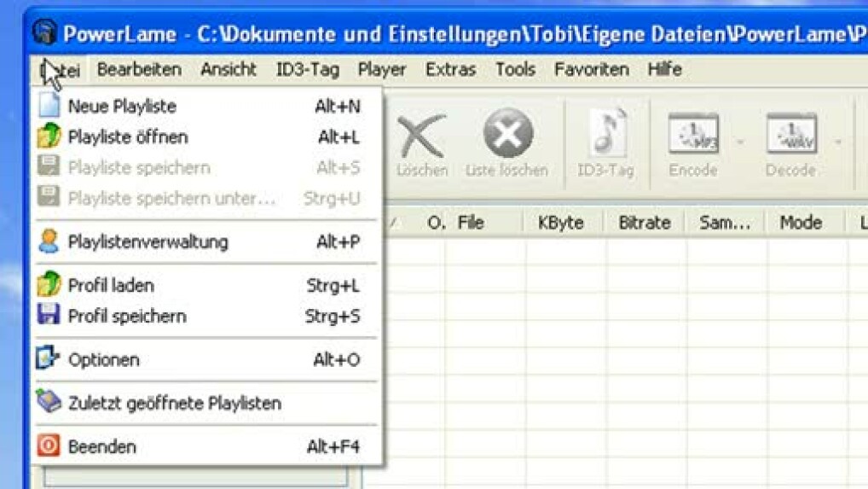Click Beenden to exit the application
Viewport: 868px width, 489px height.
coord(101,447)
